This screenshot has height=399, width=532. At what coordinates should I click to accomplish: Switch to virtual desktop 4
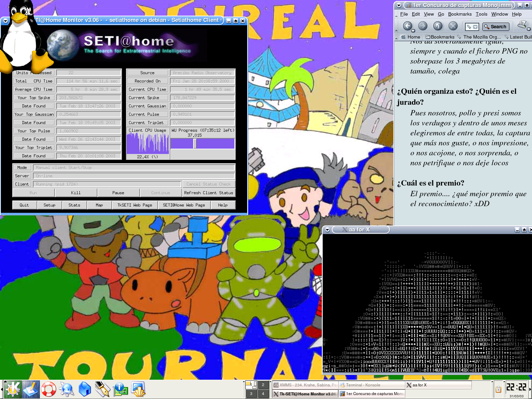coord(263,394)
